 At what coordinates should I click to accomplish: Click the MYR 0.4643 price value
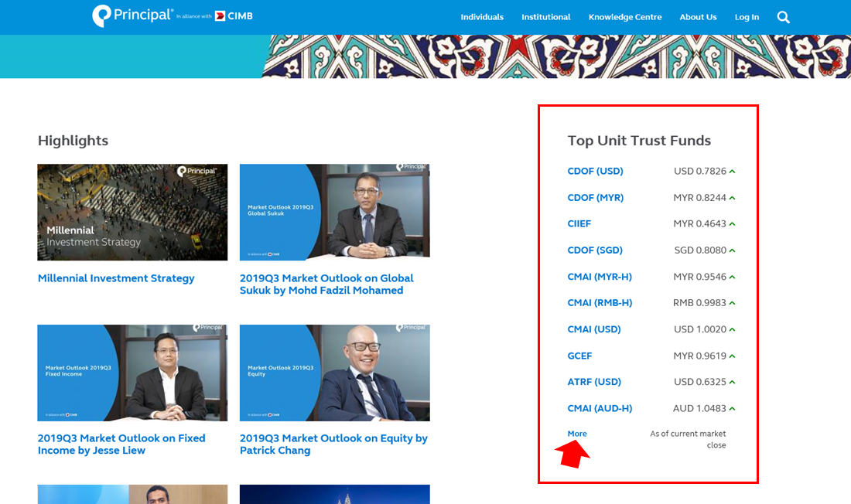click(699, 223)
